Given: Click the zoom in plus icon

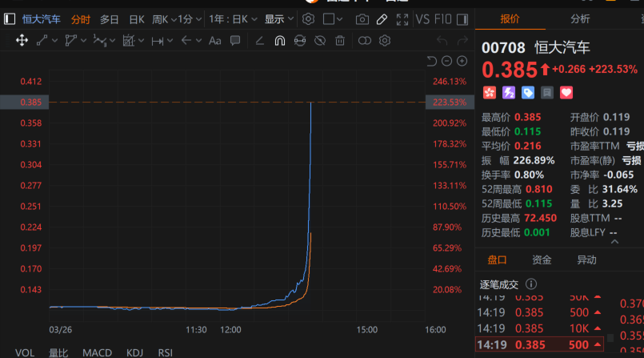Looking at the screenshot, I should point(462,61).
